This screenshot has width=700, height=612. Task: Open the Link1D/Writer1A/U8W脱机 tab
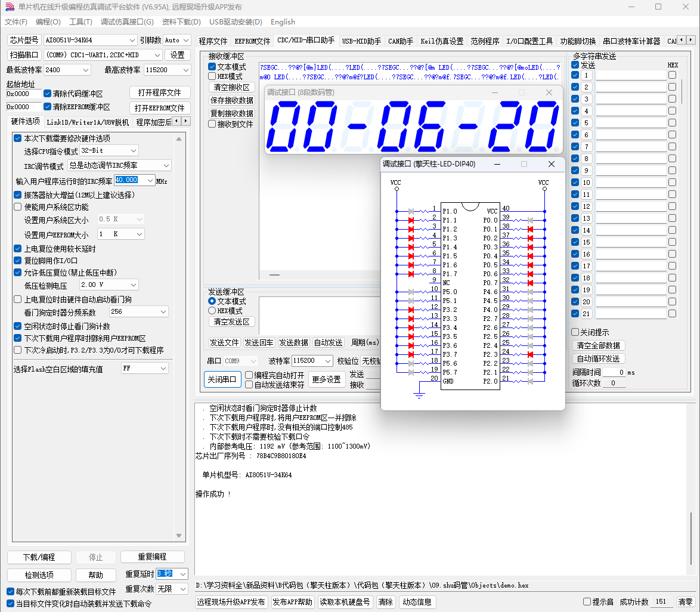point(88,122)
